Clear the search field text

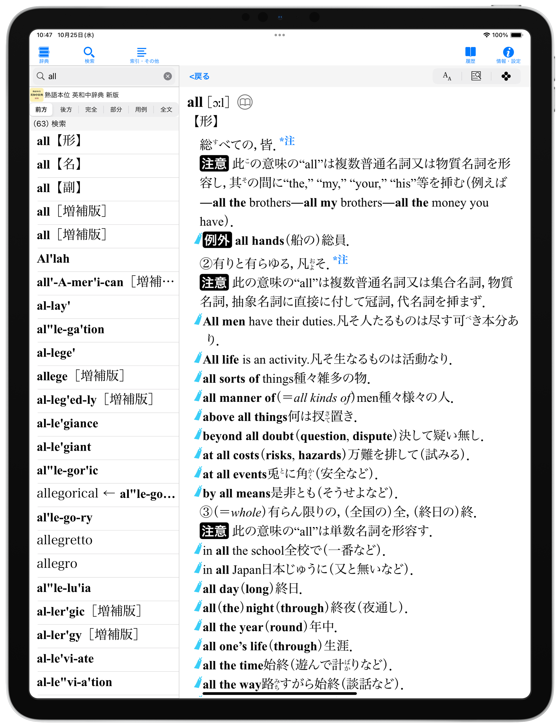(167, 76)
